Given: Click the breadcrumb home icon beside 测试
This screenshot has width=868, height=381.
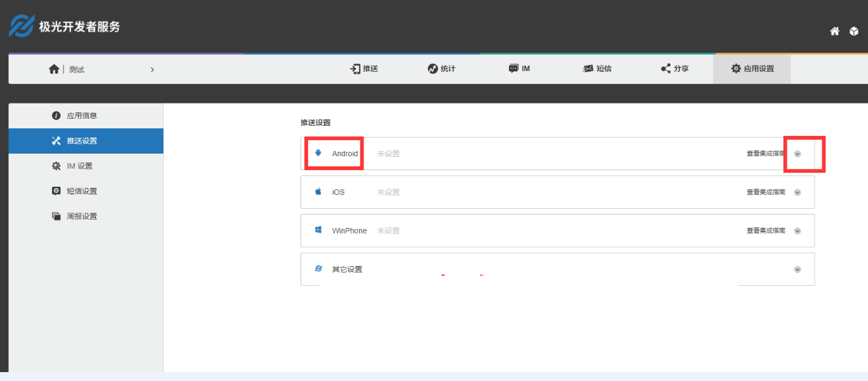Looking at the screenshot, I should [54, 69].
